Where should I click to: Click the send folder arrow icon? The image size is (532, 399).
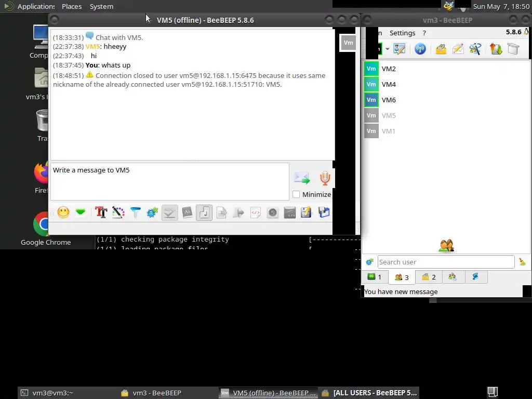point(238,212)
